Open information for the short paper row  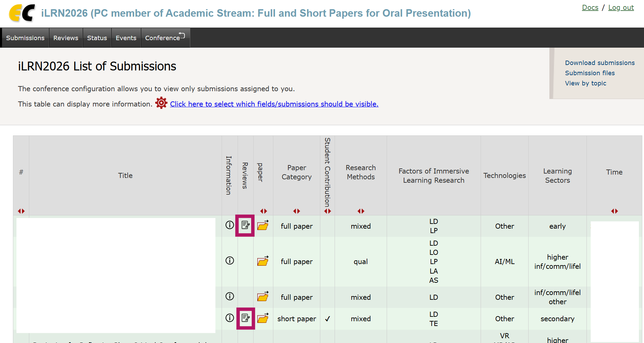230,318
